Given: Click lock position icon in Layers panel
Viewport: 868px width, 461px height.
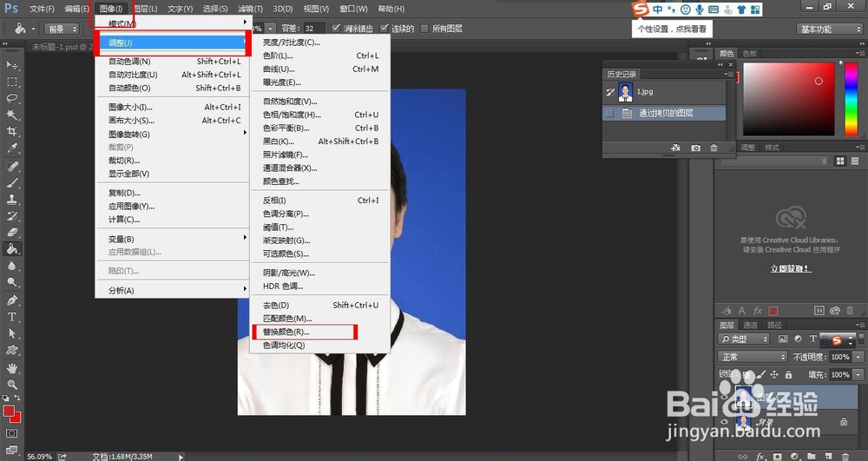Looking at the screenshot, I should [774, 375].
